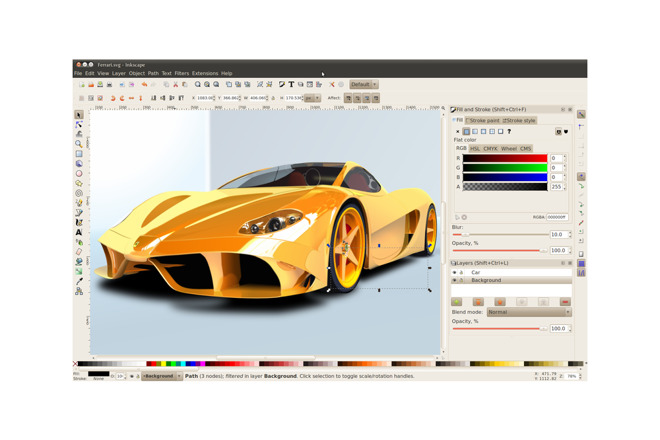Image resolution: width=660 pixels, height=440 pixels.
Task: Open the Default view mode dropdown
Action: [364, 85]
